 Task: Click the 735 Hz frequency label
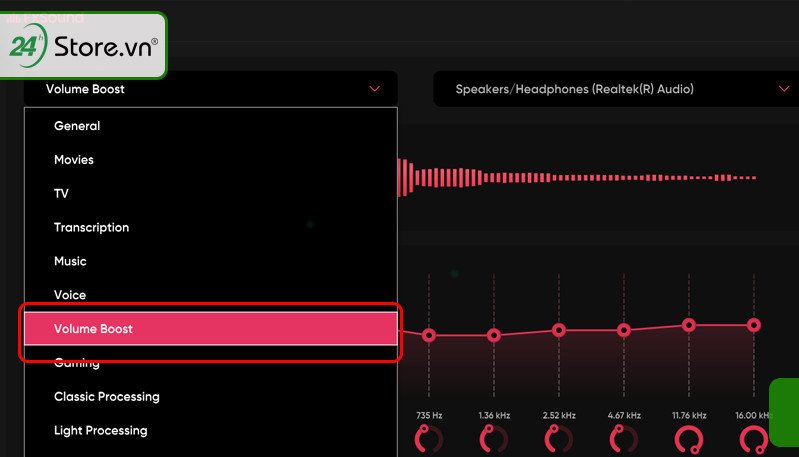[429, 415]
